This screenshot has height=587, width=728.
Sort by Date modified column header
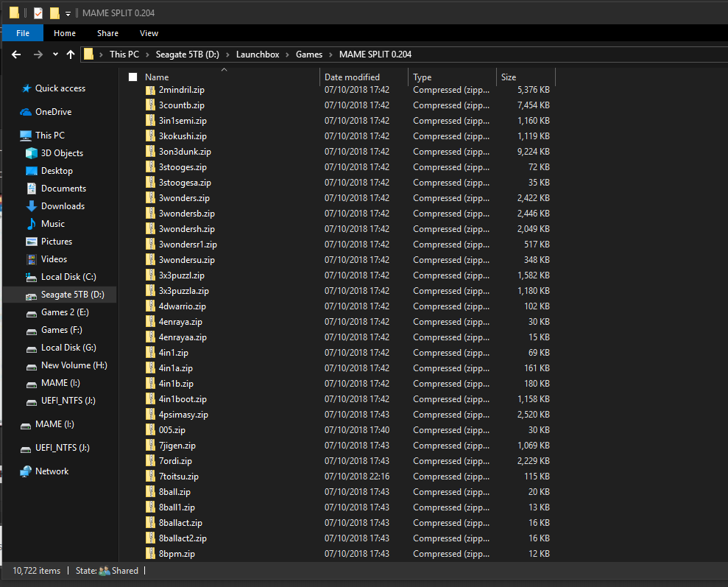(352, 77)
